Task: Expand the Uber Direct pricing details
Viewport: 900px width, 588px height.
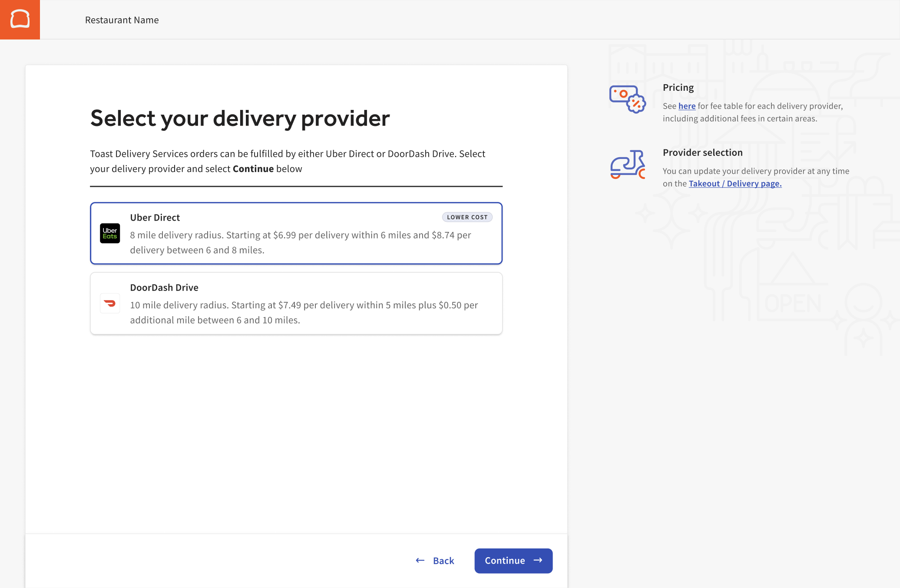Action: [x=296, y=242]
